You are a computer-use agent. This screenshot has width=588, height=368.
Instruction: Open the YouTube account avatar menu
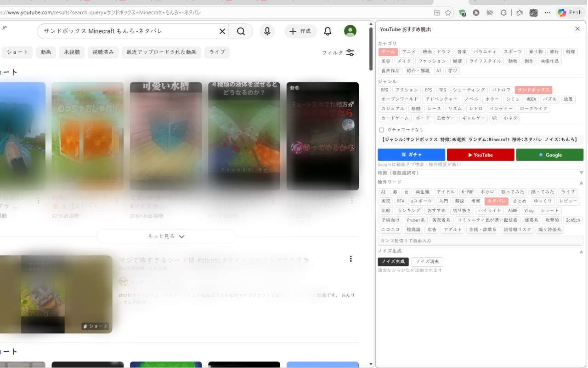[350, 31]
